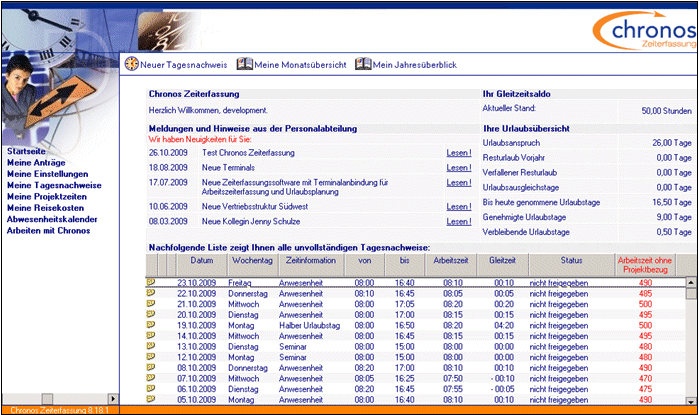Image resolution: width=699 pixels, height=415 pixels.
Task: Click the 50,00 Stunden balance value
Action: [666, 111]
